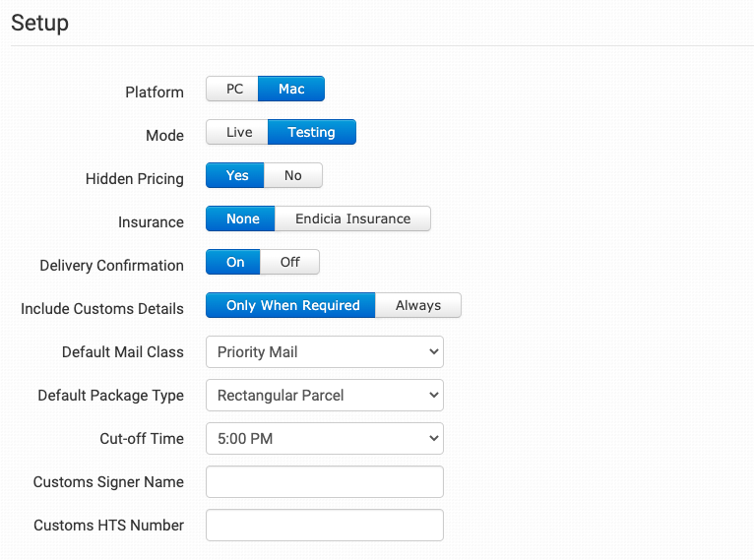This screenshot has height=560, width=754.
Task: Choose the Mac platform option
Action: tap(291, 90)
